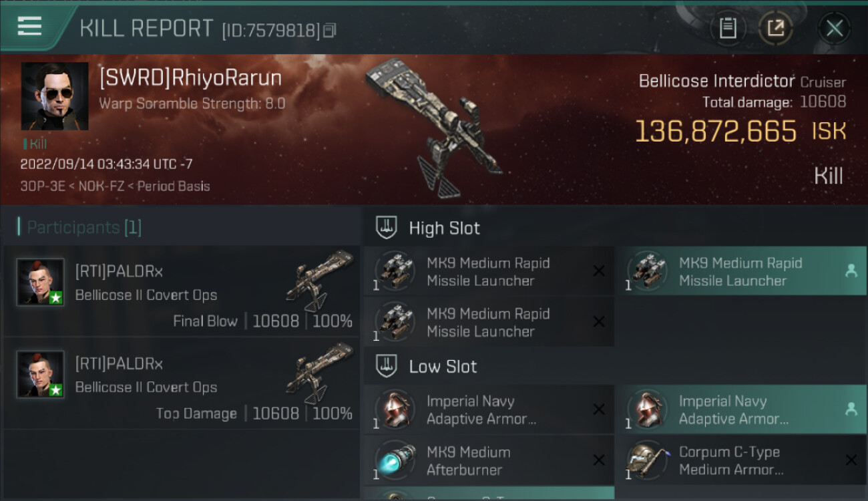Screen dimensions: 868x501
Task: Open the hamburger menu button
Action: click(29, 27)
